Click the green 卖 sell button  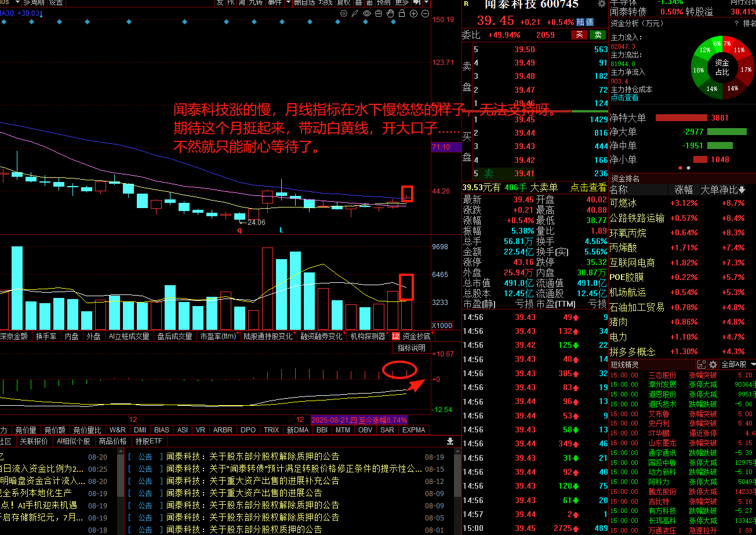[x=598, y=35]
